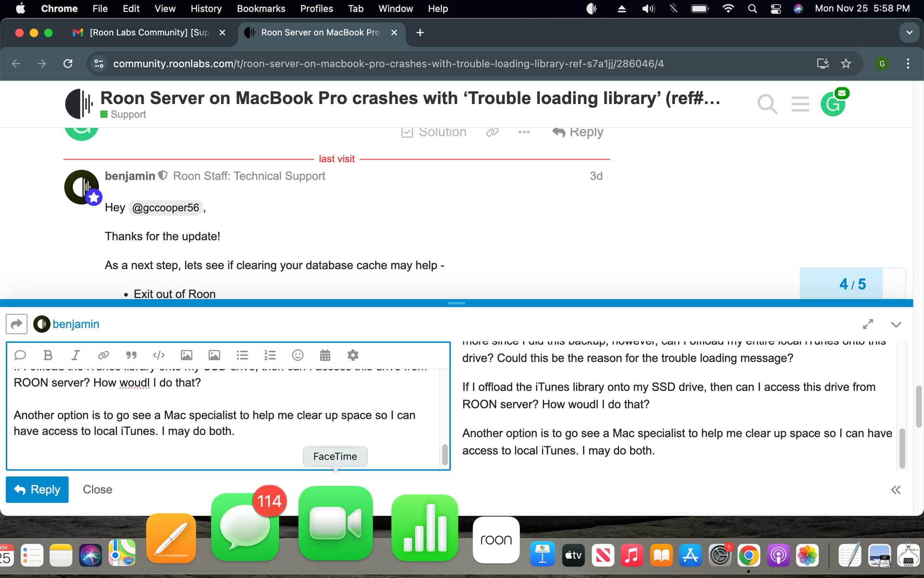Open the Bookmarks menu

pos(261,9)
